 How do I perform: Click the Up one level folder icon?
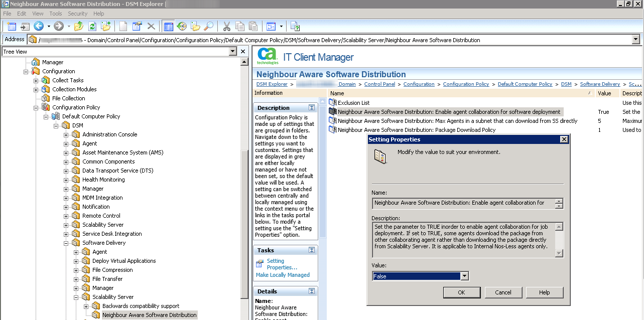pos(79,26)
